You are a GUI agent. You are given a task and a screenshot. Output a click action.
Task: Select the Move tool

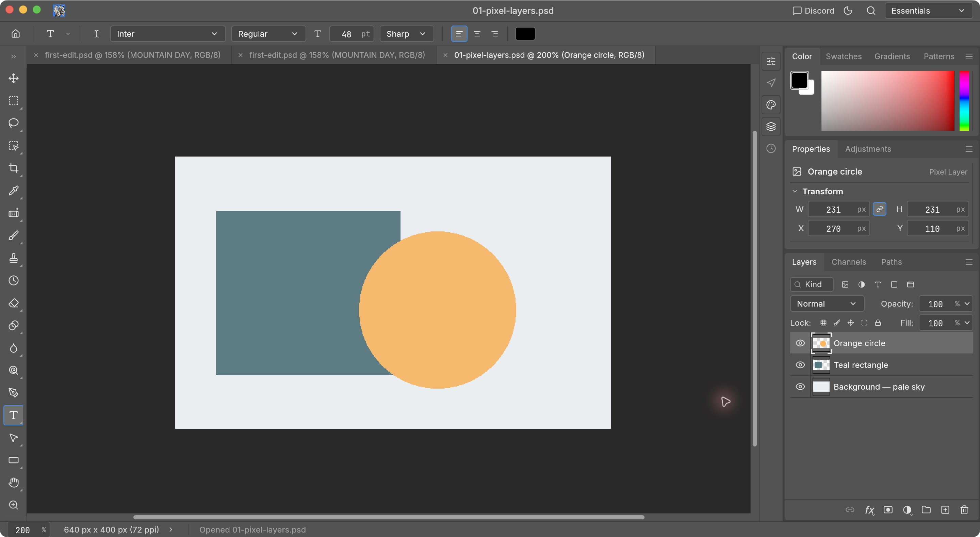14,78
